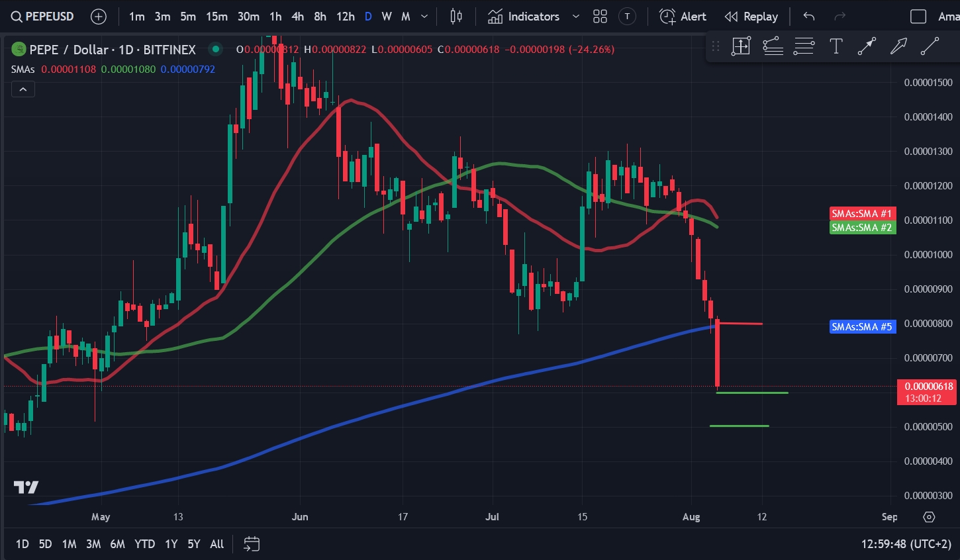This screenshot has height=560, width=960.
Task: Open the Replay button
Action: tap(751, 17)
